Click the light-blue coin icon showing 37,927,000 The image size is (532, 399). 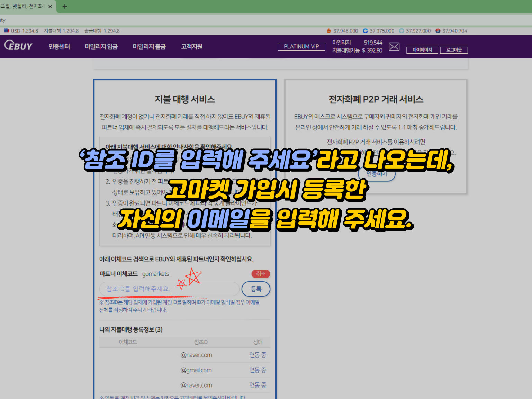tap(402, 31)
